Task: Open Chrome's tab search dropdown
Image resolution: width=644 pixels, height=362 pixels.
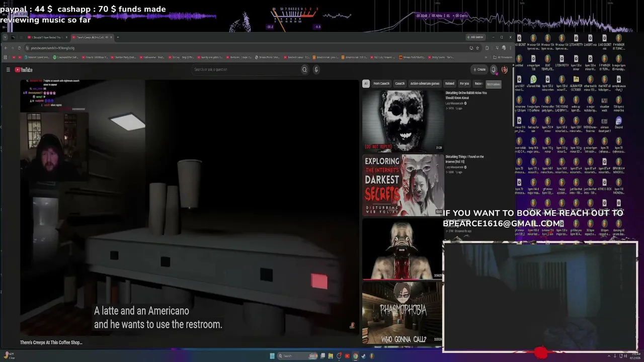Action: (6, 37)
